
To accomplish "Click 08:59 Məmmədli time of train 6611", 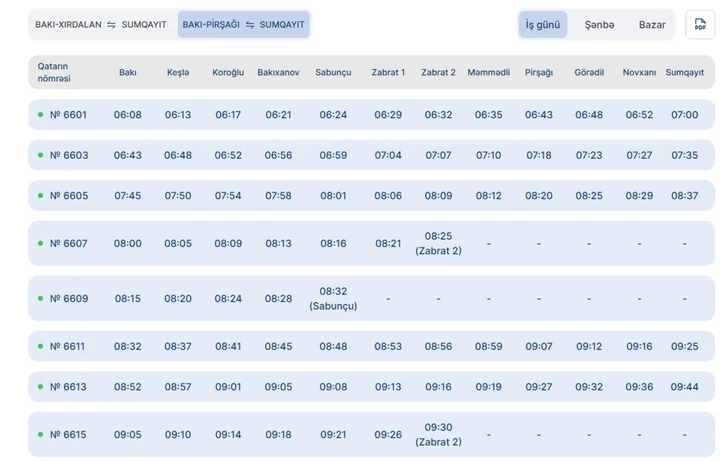I will (488, 346).
